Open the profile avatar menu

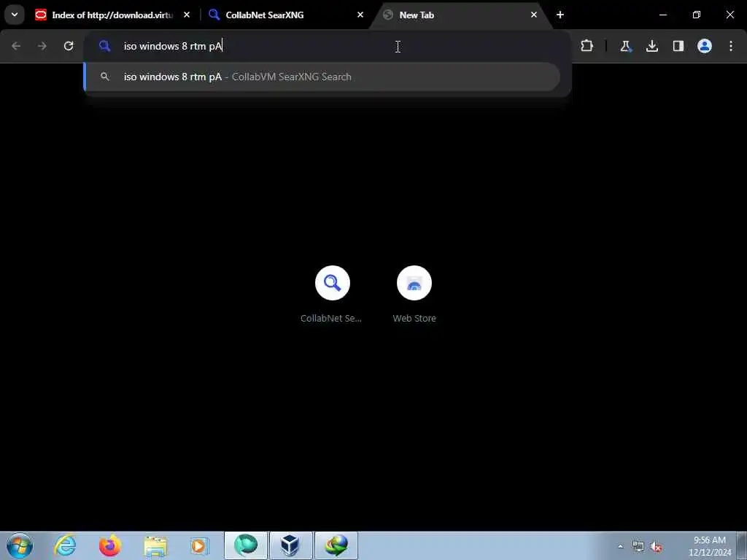(705, 46)
